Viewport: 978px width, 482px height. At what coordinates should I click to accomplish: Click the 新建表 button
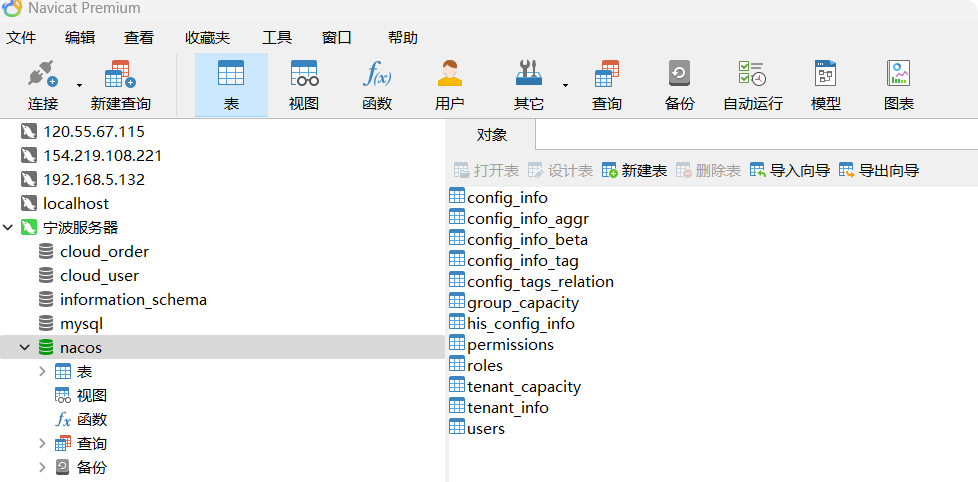[x=634, y=170]
